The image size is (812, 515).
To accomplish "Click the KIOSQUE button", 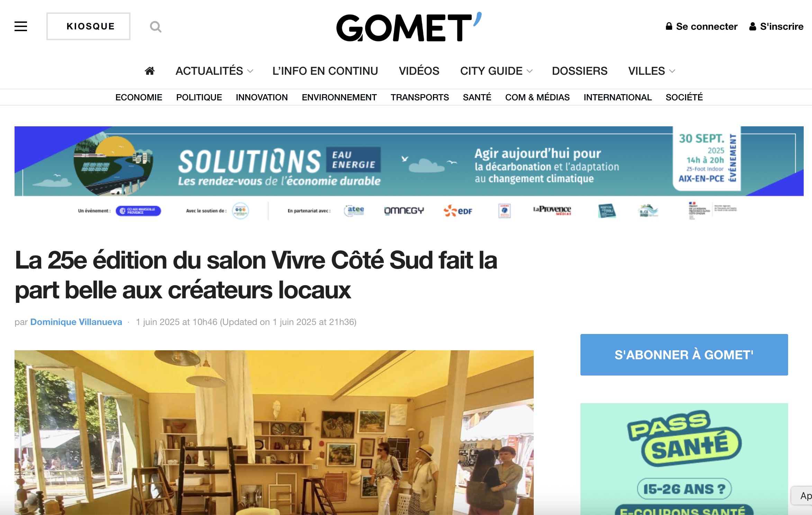I will (89, 26).
